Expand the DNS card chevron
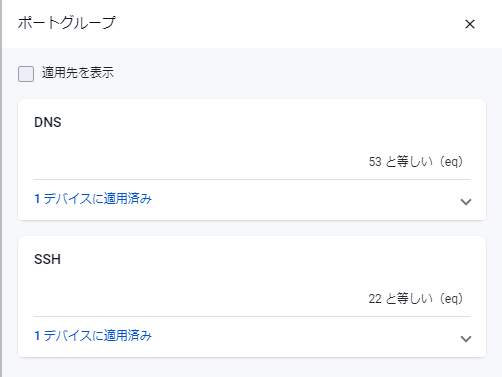The width and height of the screenshot is (502, 377). click(466, 202)
